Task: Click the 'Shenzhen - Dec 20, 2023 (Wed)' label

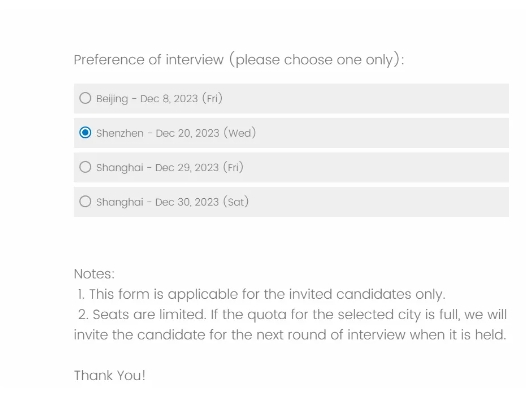Action: pos(176,133)
